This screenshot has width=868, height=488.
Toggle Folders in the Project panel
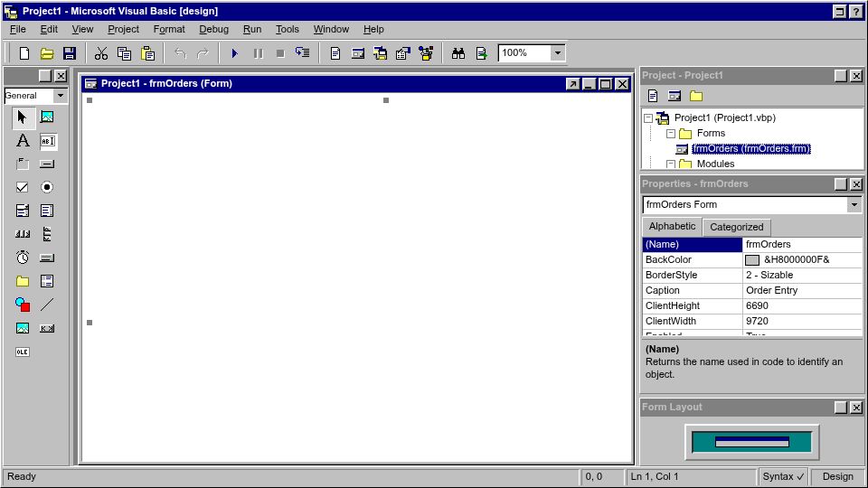696,96
